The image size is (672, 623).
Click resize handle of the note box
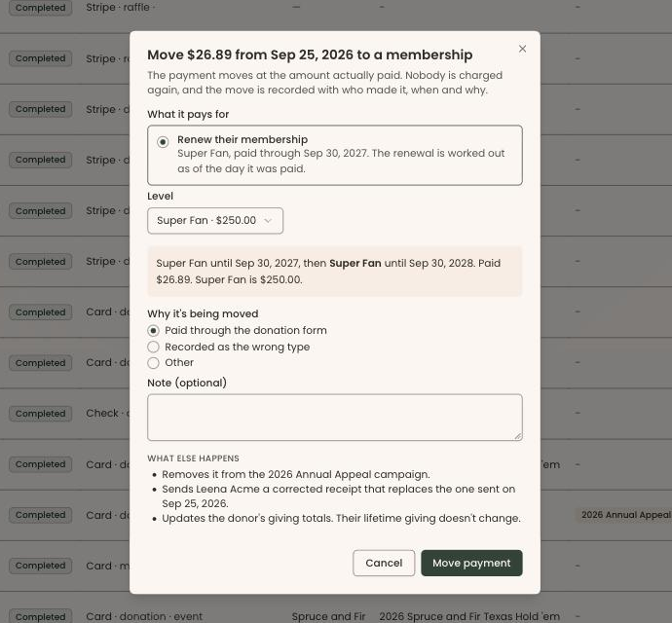click(x=518, y=436)
